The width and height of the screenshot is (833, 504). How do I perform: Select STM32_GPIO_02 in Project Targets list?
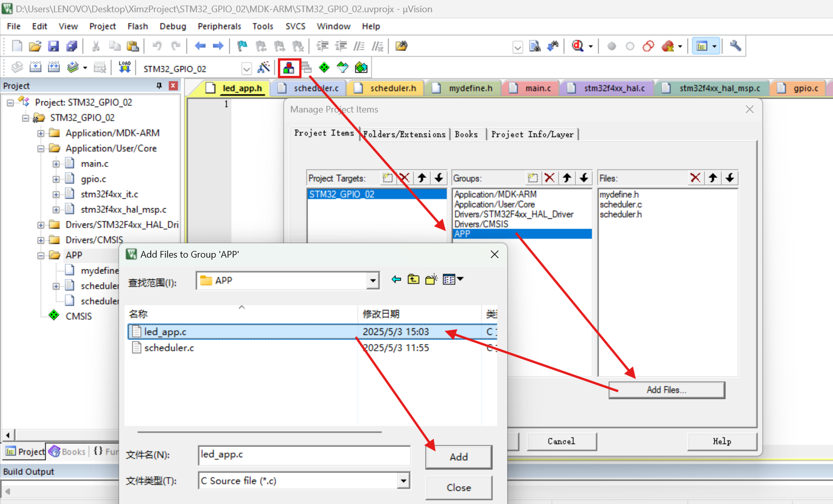[x=377, y=194]
